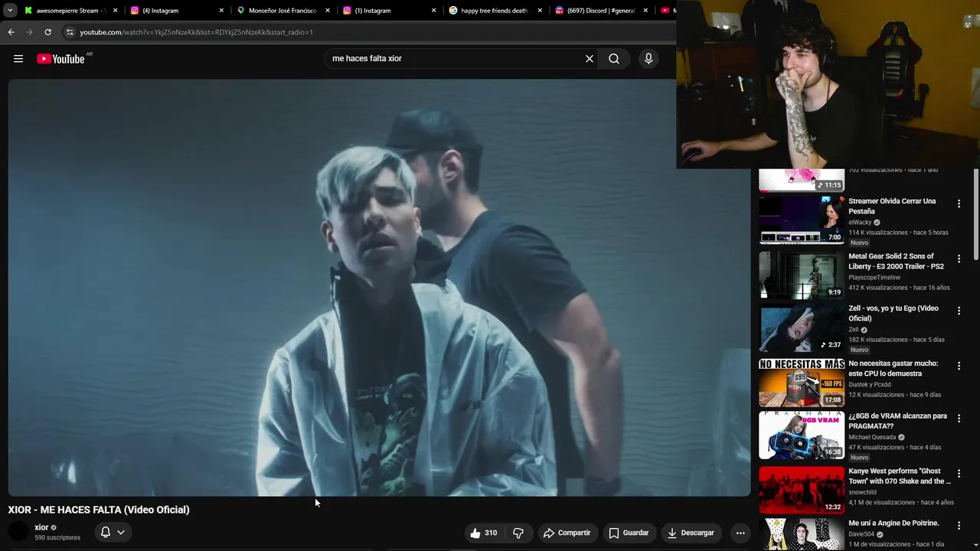This screenshot has width=980, height=551.
Task: Switch to the (1) Instagram tab
Action: [389, 11]
